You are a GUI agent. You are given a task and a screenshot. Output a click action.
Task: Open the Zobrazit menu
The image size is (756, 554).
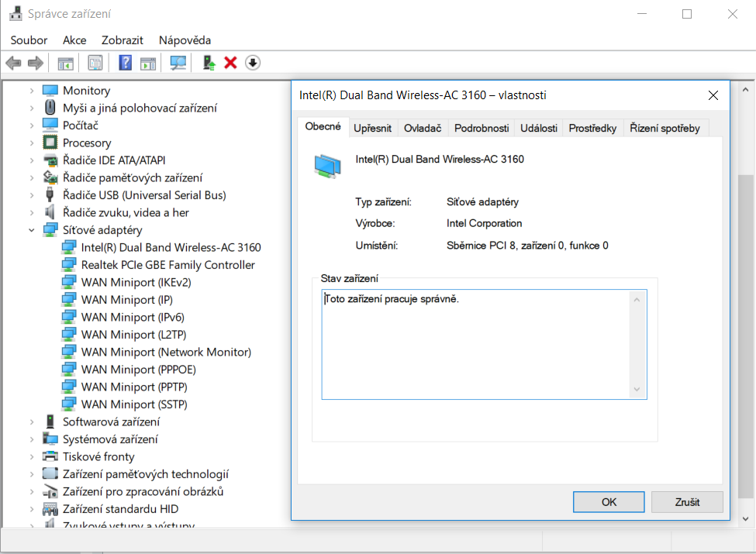coord(122,40)
